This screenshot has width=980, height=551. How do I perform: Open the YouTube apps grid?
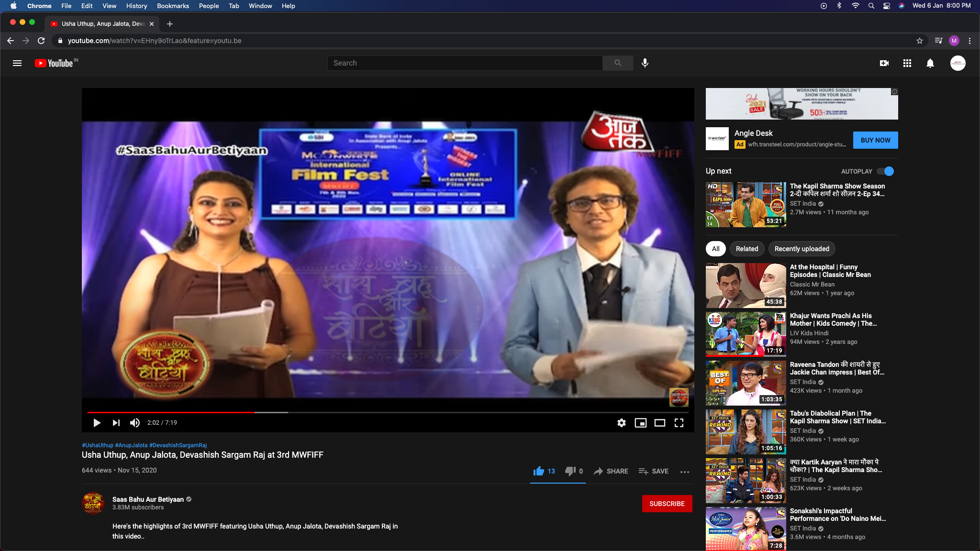[x=907, y=63]
